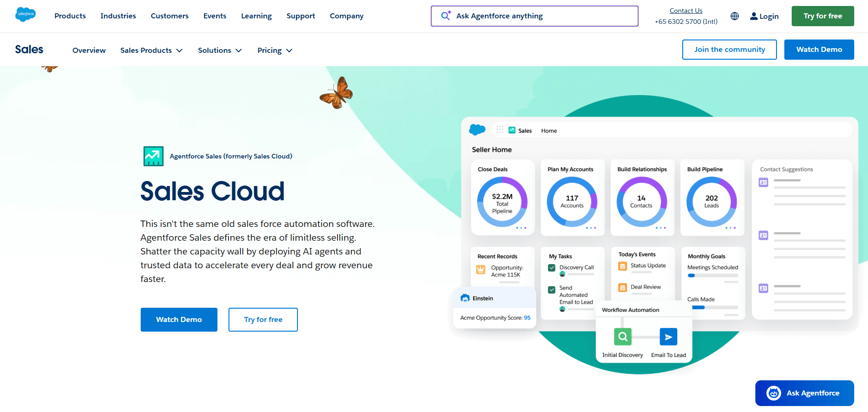The height and width of the screenshot is (412, 868).
Task: Click the globe language selector icon
Action: [735, 16]
